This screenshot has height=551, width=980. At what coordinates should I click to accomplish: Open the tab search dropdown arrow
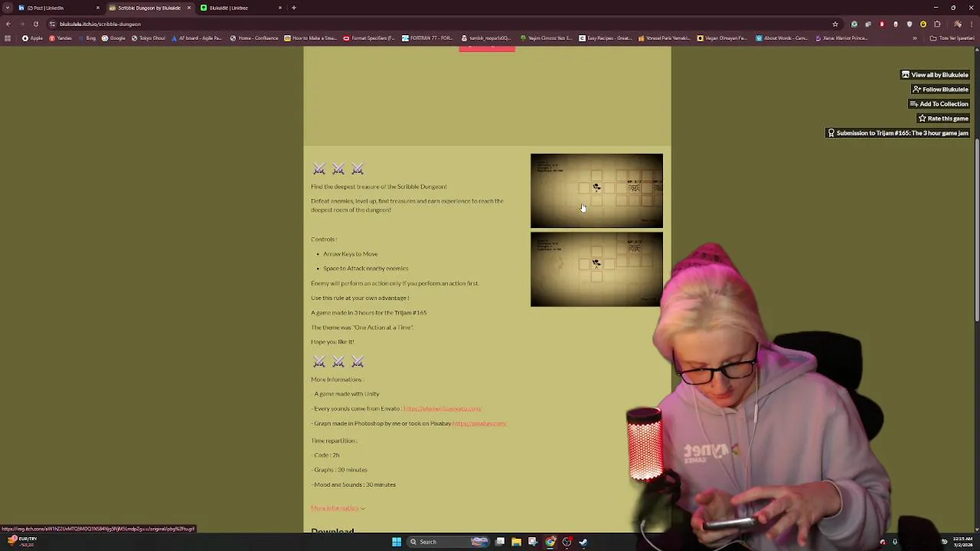coord(8,8)
